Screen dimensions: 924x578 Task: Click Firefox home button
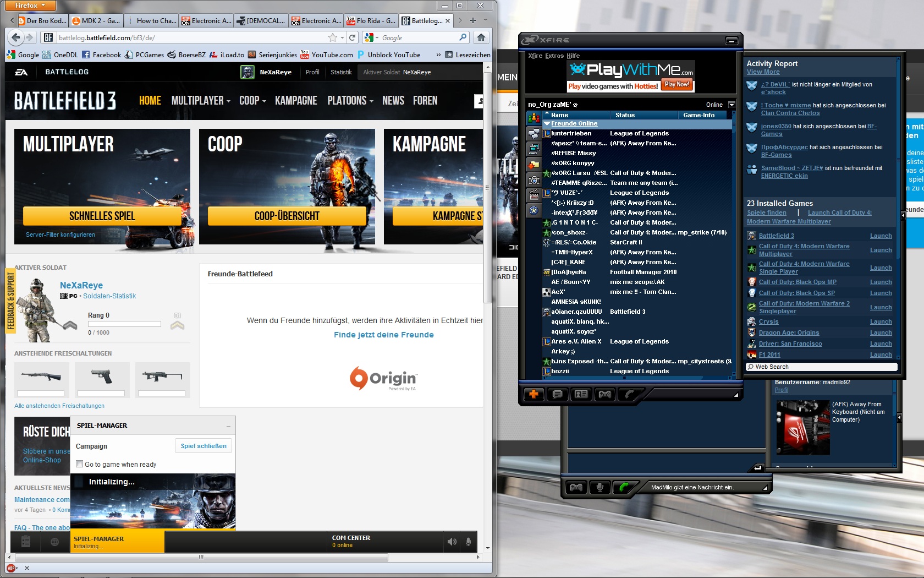[x=481, y=37]
